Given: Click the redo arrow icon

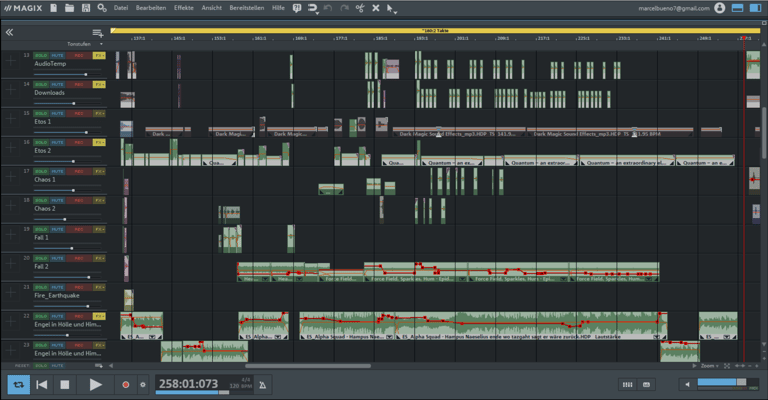Looking at the screenshot, I should point(344,8).
